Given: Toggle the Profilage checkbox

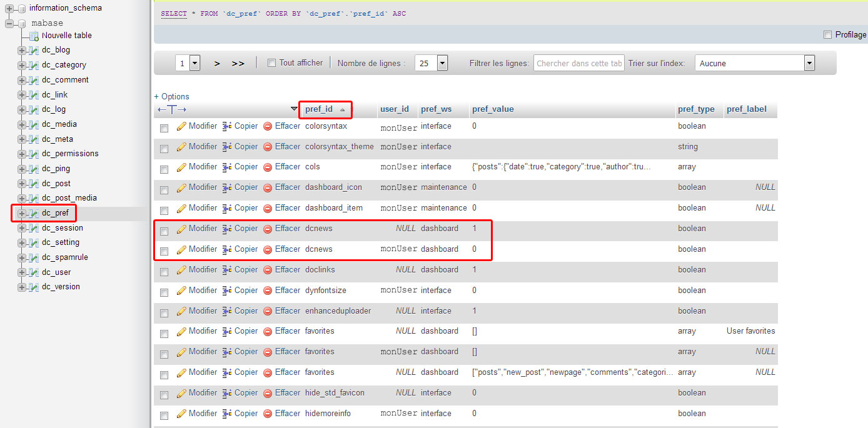Looking at the screenshot, I should tap(828, 35).
